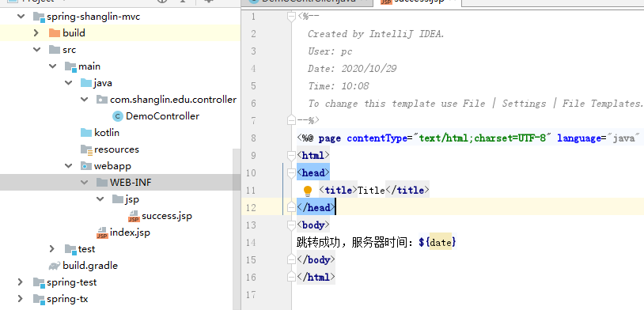The width and height of the screenshot is (644, 310).
Task: Click the blue java source folder icon
Action: 85,83
